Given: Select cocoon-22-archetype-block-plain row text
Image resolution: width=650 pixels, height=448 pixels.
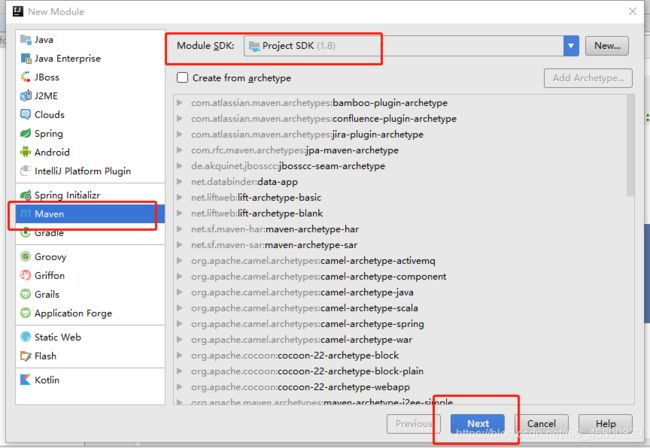Looking at the screenshot, I should pyautogui.click(x=307, y=371).
